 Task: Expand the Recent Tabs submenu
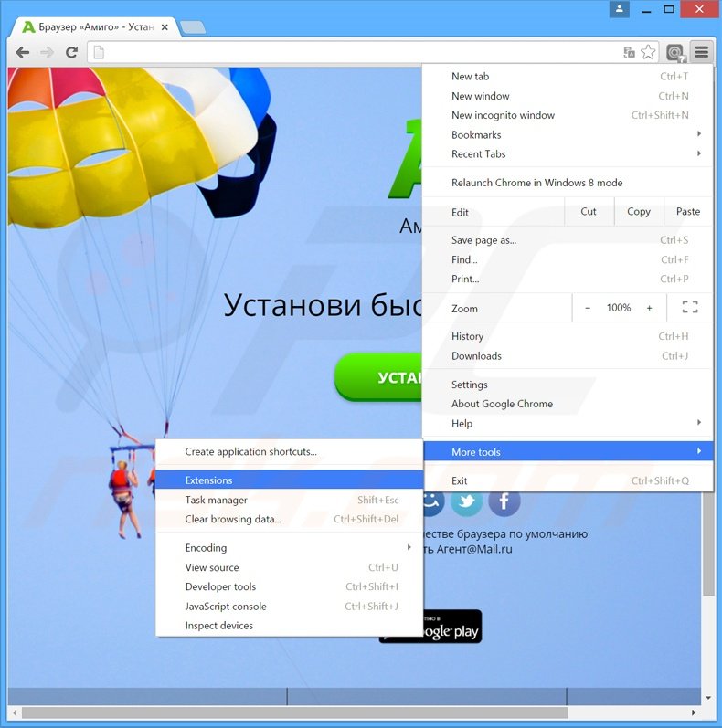[x=568, y=154]
